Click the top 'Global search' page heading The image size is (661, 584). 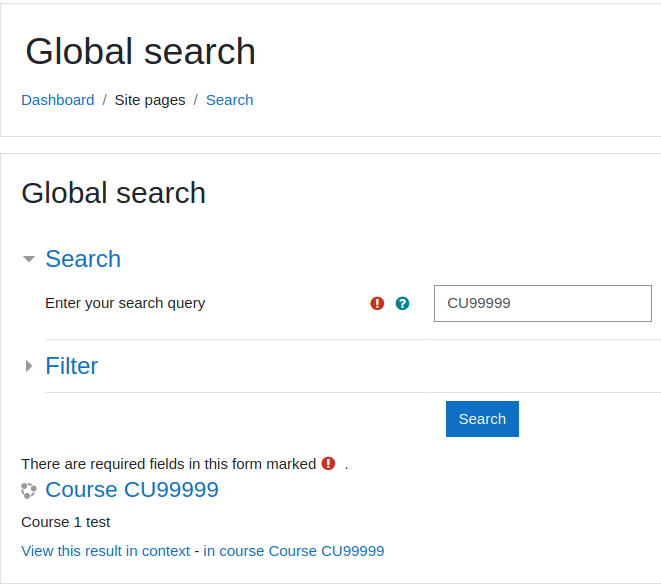[x=140, y=51]
